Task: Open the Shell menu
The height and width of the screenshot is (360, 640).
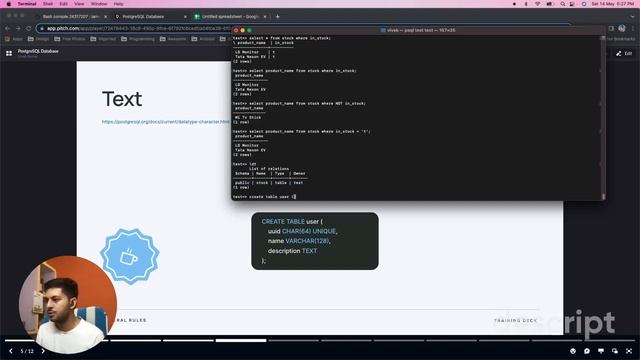Action: coord(48,4)
